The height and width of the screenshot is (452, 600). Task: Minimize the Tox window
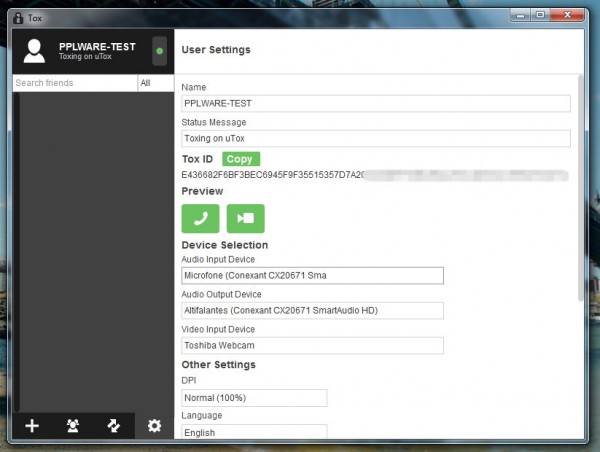tap(520, 15)
